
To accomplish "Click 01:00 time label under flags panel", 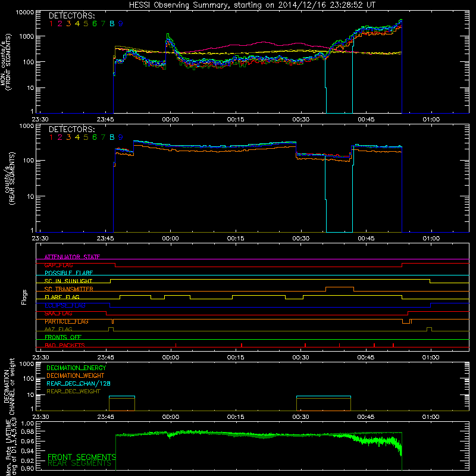I will (x=431, y=358).
